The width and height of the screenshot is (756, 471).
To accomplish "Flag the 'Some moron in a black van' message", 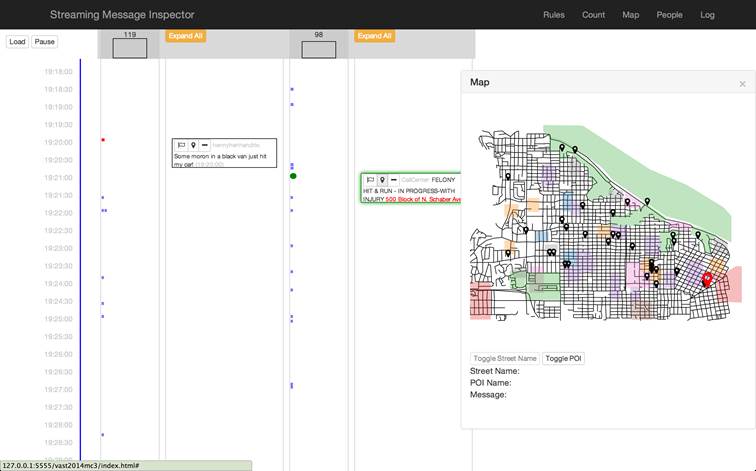I will coord(181,145).
